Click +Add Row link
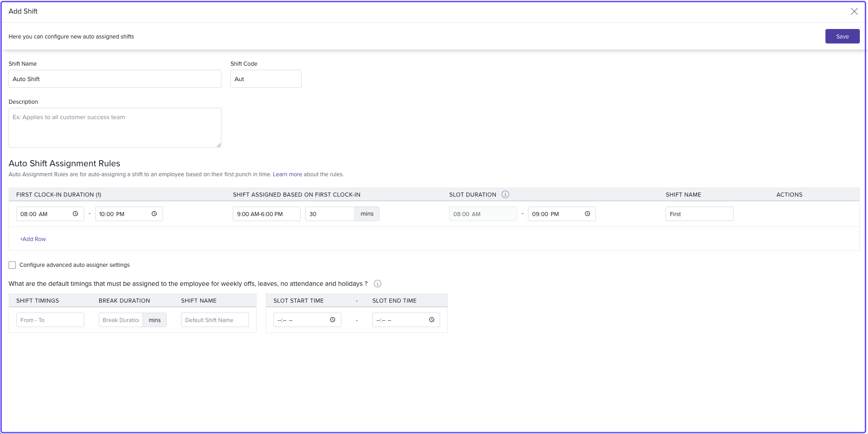Screen dimensions: 868x434 coord(33,239)
